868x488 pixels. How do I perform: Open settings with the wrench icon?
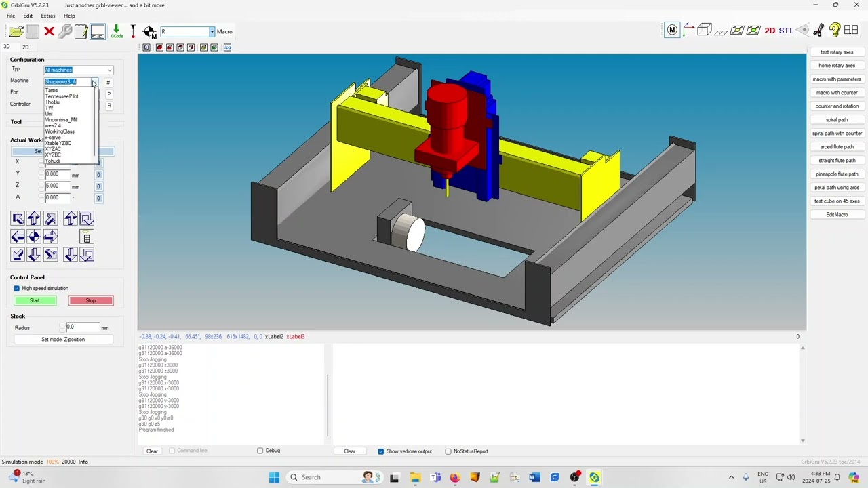(x=65, y=31)
